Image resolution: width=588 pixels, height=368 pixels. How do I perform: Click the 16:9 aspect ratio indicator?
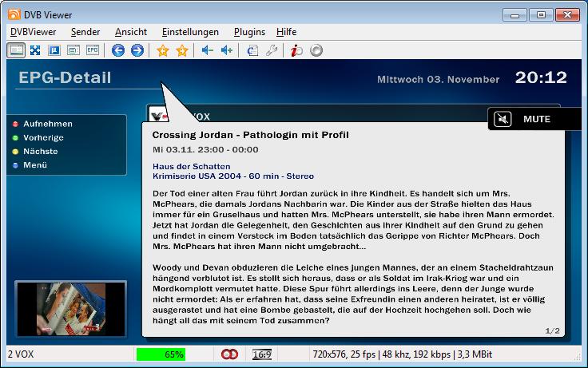(x=262, y=354)
